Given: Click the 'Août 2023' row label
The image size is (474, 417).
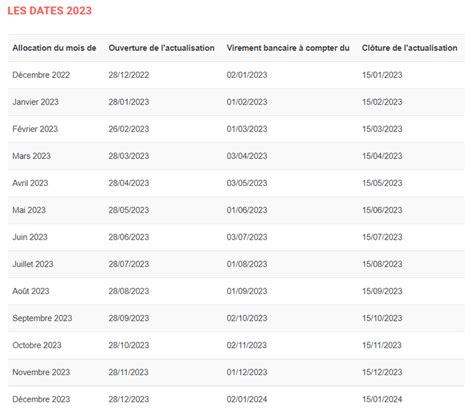Looking at the screenshot, I should 31,291.
